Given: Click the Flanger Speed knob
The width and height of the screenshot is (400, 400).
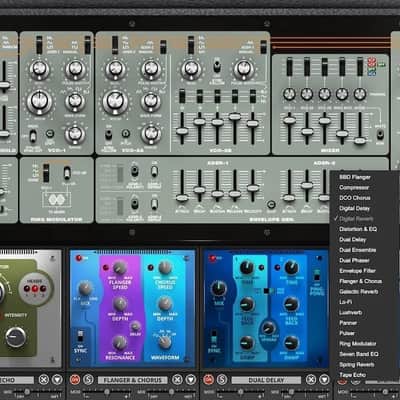Looking at the screenshot, I should [x=120, y=268].
